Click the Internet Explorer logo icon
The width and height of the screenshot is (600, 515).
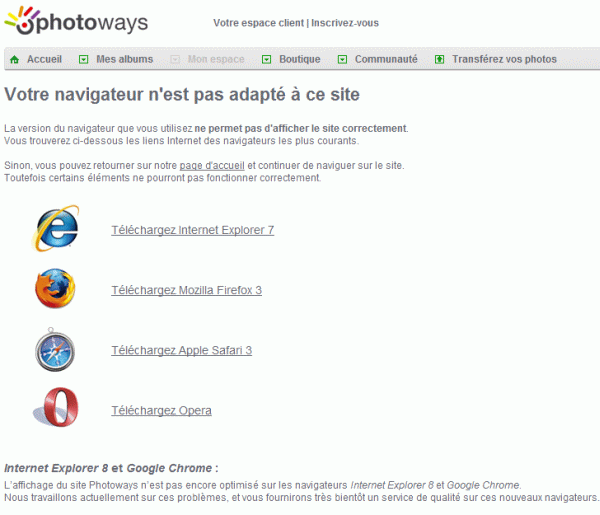[x=56, y=228]
